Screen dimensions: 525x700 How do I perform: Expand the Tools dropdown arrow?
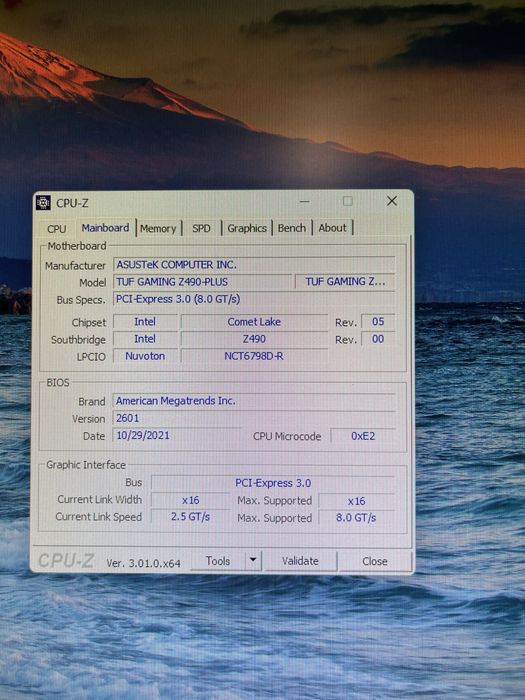click(x=253, y=560)
